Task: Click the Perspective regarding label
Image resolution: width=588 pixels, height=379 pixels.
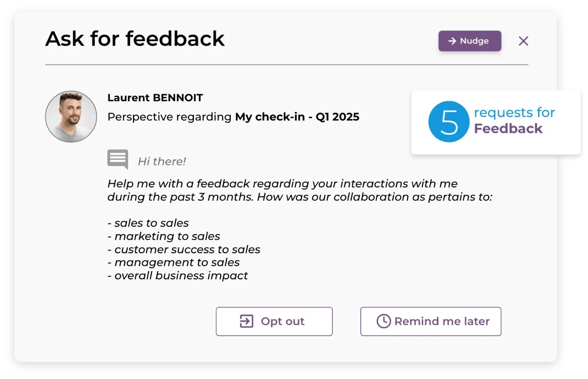Action: (168, 117)
